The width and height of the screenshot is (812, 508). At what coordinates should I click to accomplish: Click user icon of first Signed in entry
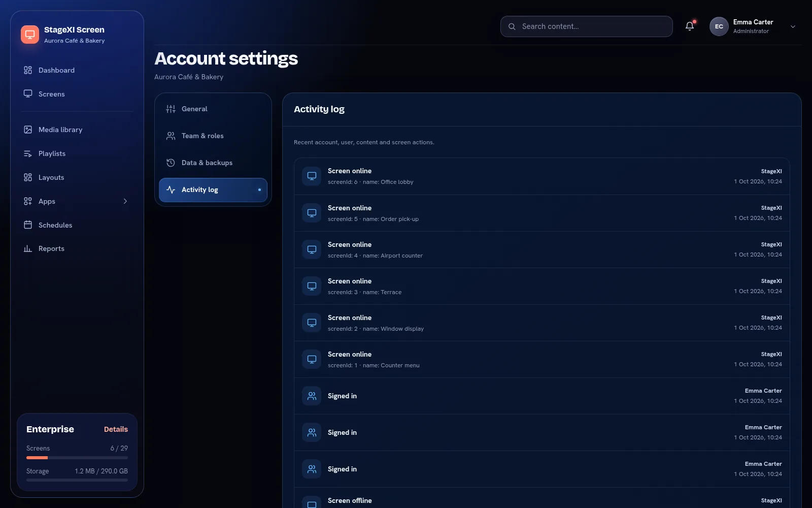coord(312,396)
